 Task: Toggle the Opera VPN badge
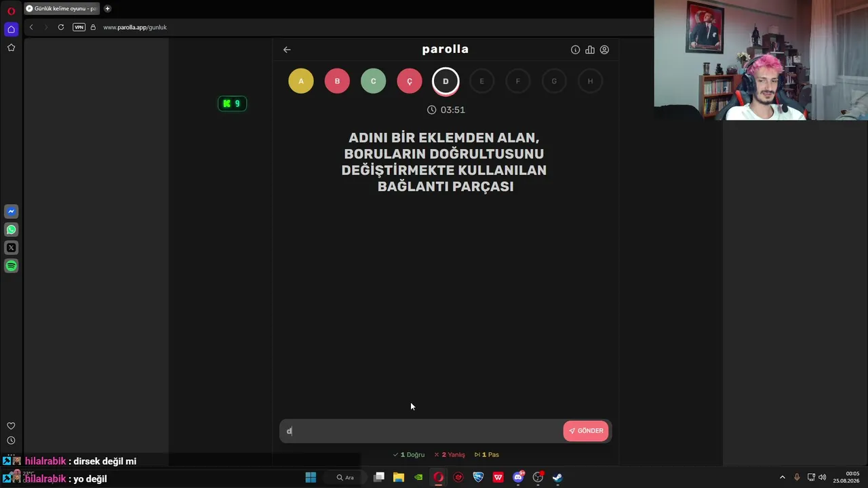point(79,27)
